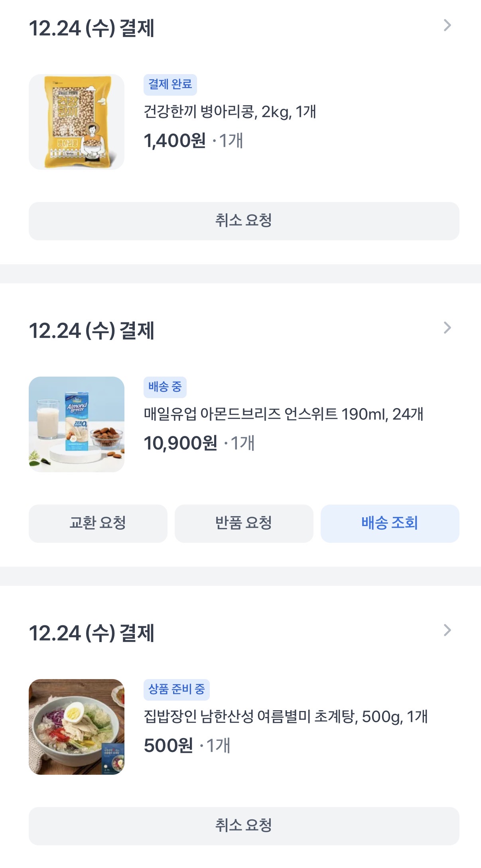Tap the Almond Breeze product image
This screenshot has height=868, width=481.
click(x=77, y=424)
